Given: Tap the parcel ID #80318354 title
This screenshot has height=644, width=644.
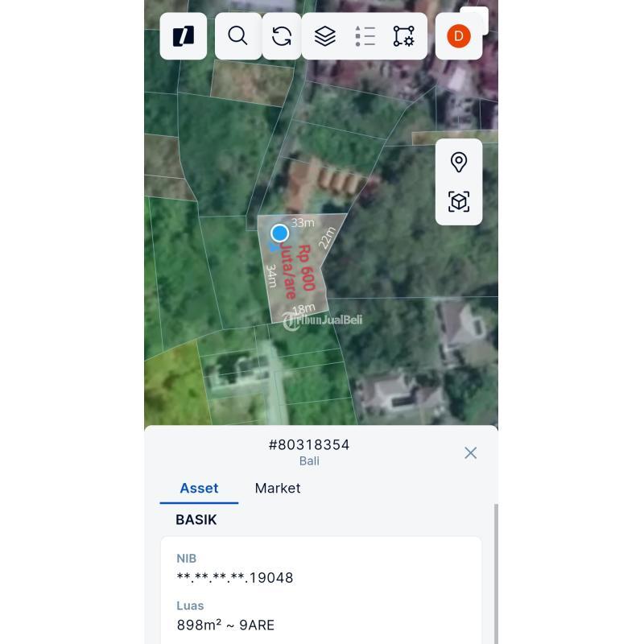Looking at the screenshot, I should 309,444.
